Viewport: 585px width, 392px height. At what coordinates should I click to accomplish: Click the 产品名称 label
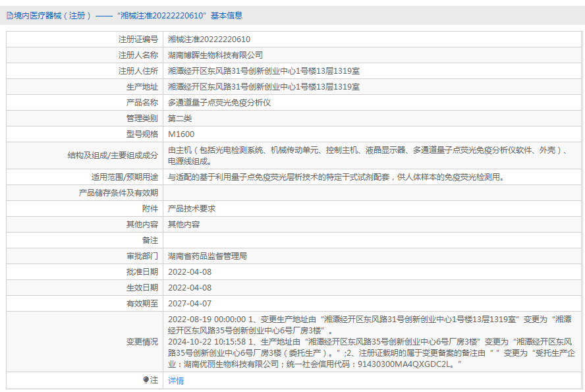[x=142, y=103]
